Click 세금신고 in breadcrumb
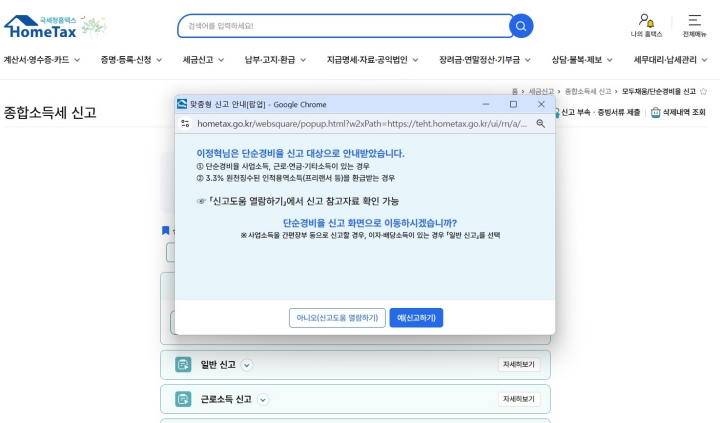The image size is (720, 423). pos(541,91)
